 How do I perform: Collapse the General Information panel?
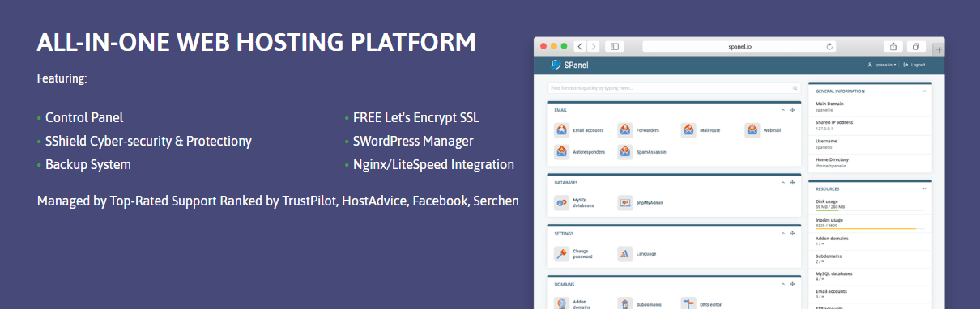tap(924, 91)
